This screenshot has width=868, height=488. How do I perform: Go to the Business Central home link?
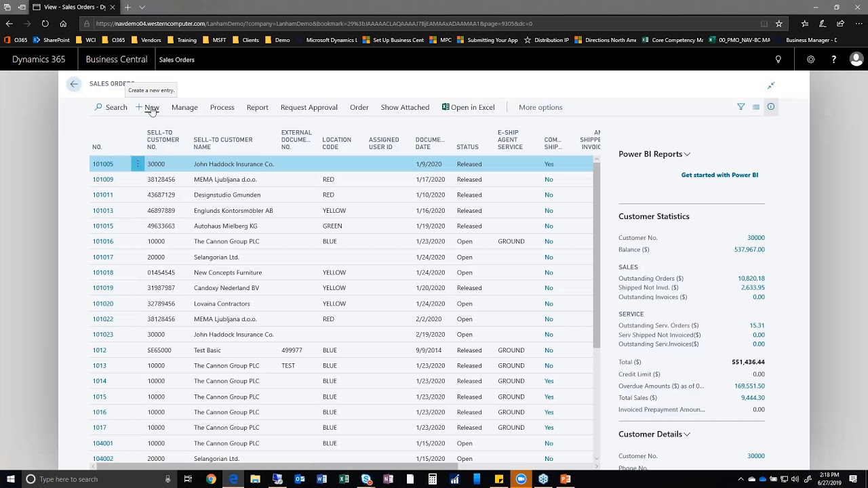point(117,60)
